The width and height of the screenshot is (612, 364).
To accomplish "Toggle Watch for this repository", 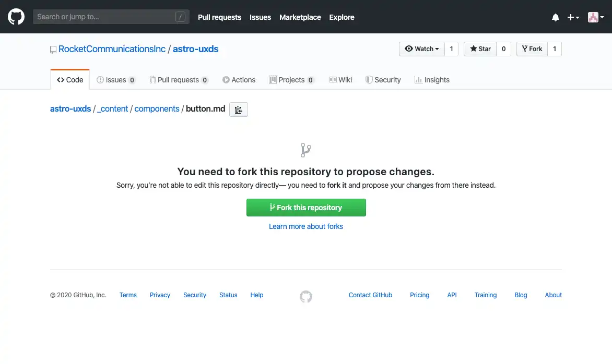I will click(x=421, y=48).
